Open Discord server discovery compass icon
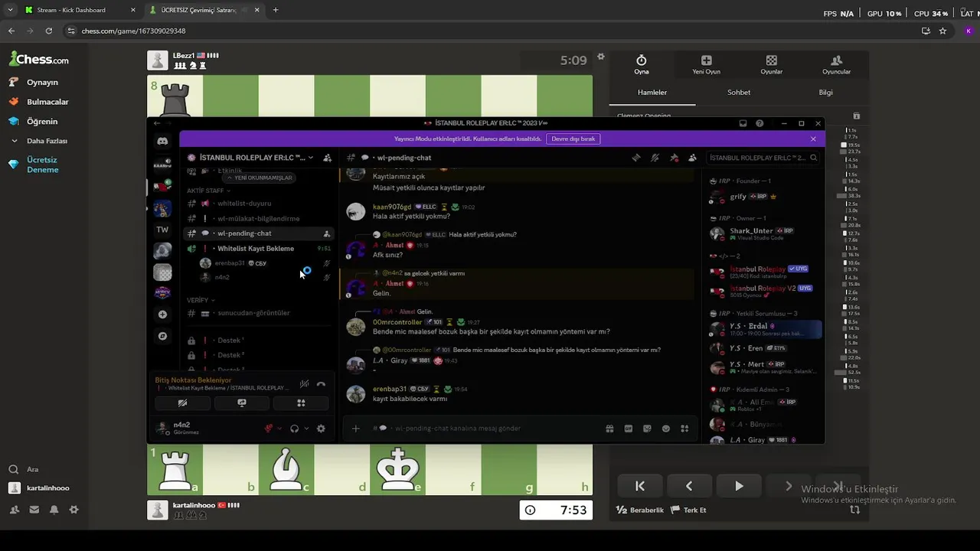The height and width of the screenshot is (551, 980). (x=162, y=336)
